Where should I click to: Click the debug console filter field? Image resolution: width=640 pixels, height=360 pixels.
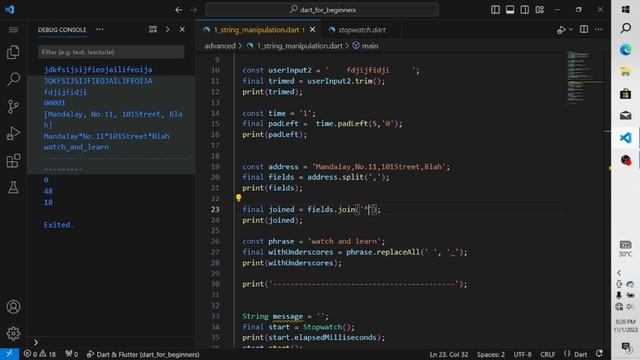click(x=111, y=52)
